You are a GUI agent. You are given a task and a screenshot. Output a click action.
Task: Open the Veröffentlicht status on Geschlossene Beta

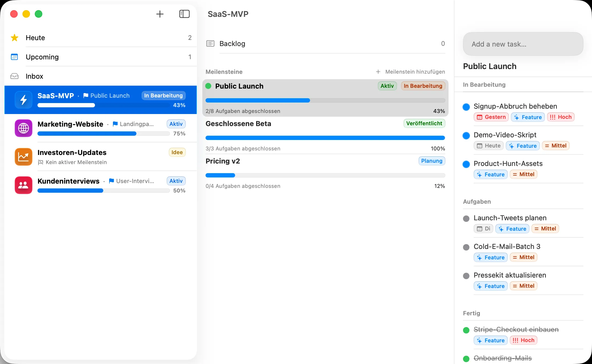(x=424, y=123)
